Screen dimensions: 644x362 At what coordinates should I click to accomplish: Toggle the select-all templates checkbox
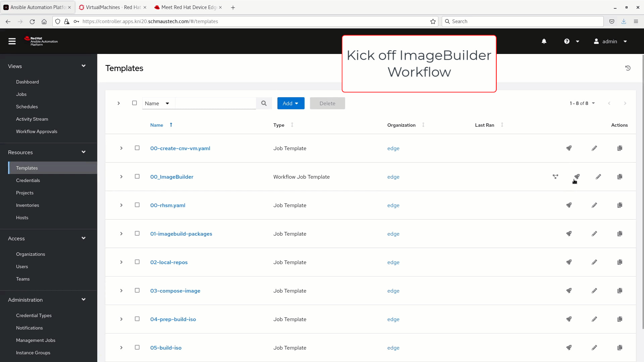click(x=135, y=103)
